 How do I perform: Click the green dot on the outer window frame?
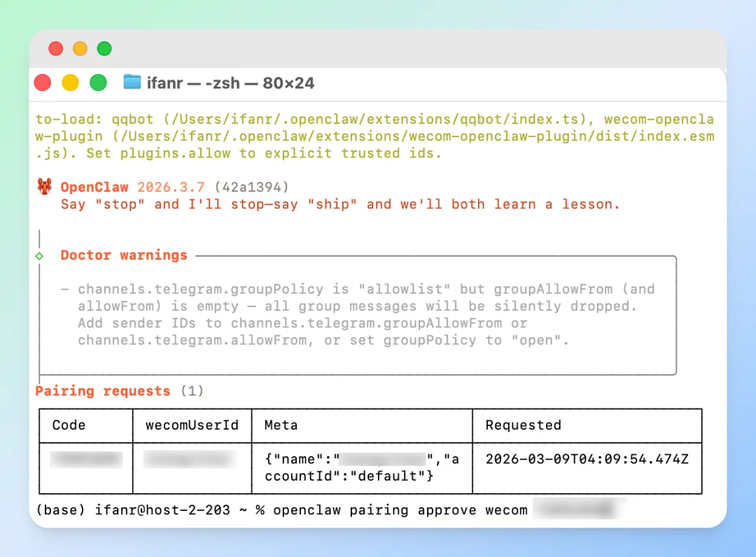click(x=104, y=49)
